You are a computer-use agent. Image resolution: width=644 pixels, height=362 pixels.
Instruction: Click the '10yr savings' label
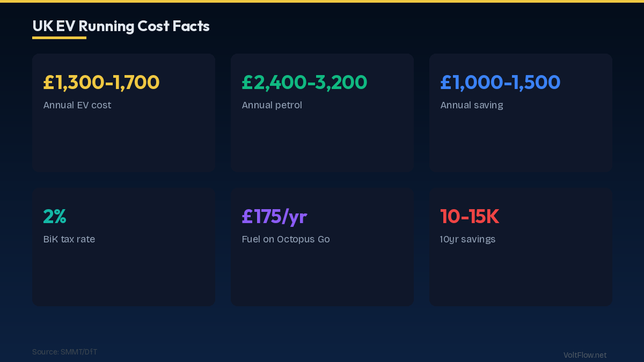pyautogui.click(x=467, y=239)
